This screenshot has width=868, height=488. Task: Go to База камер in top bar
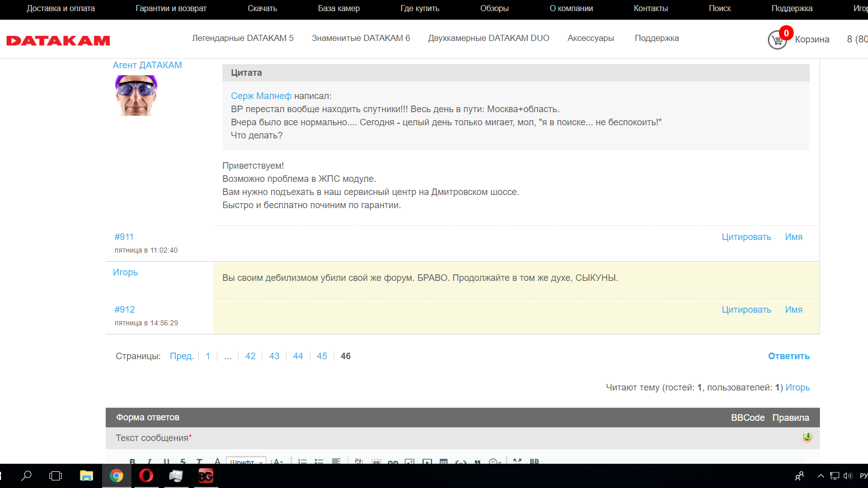[339, 9]
